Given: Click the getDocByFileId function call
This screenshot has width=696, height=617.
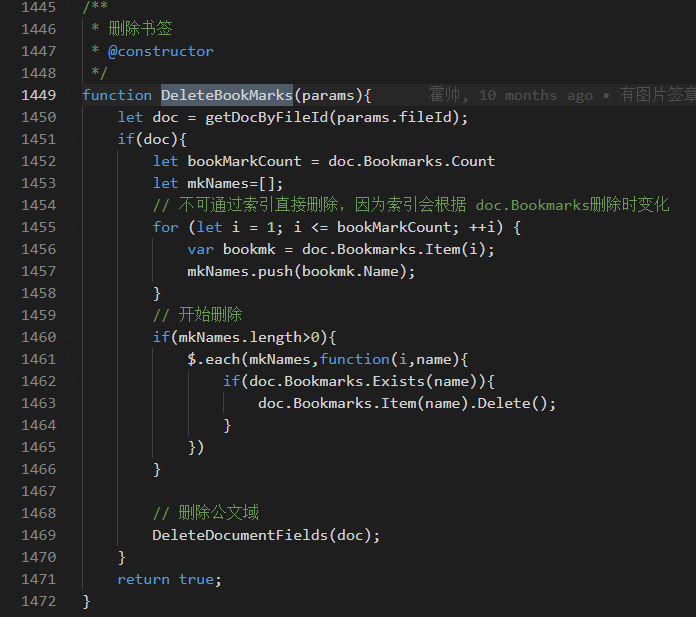Looking at the screenshot, I should click(x=266, y=117).
